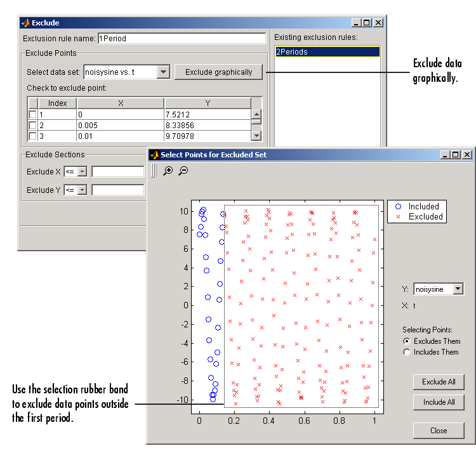Screen dimensions: 476x458
Task: Minimize the Select Points for Excluded Set window
Action: (x=446, y=155)
